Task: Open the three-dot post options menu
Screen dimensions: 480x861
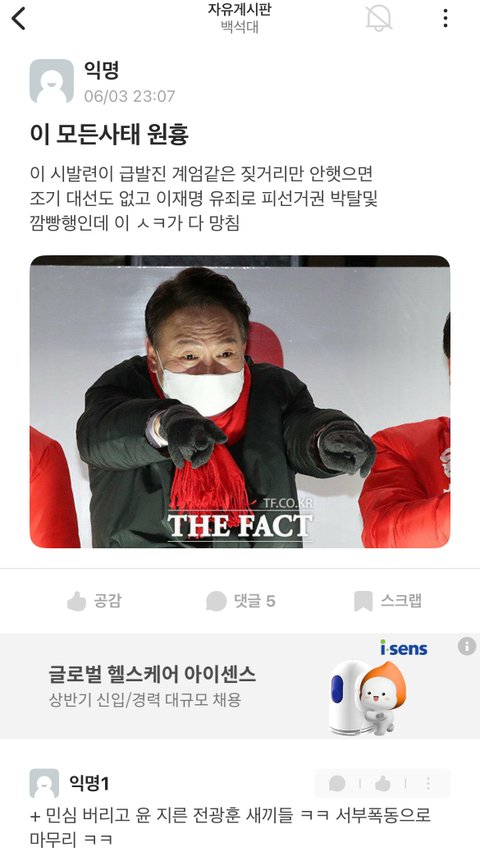Action: point(445,18)
